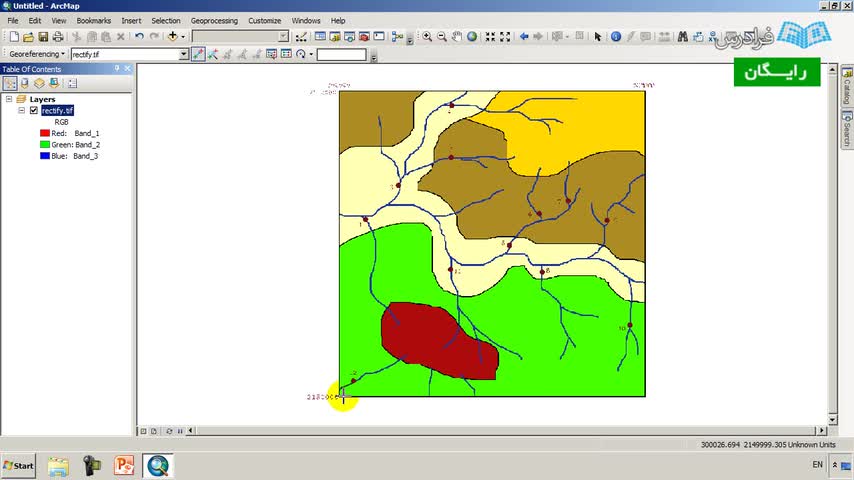This screenshot has height=480, width=854.
Task: Click the Green Band_2 color swatch
Action: (45, 144)
